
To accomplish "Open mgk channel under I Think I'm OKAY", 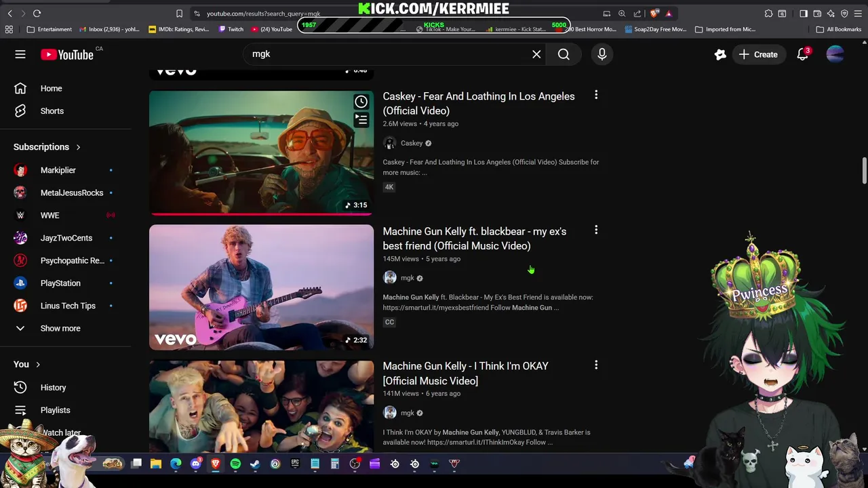I will point(407,413).
